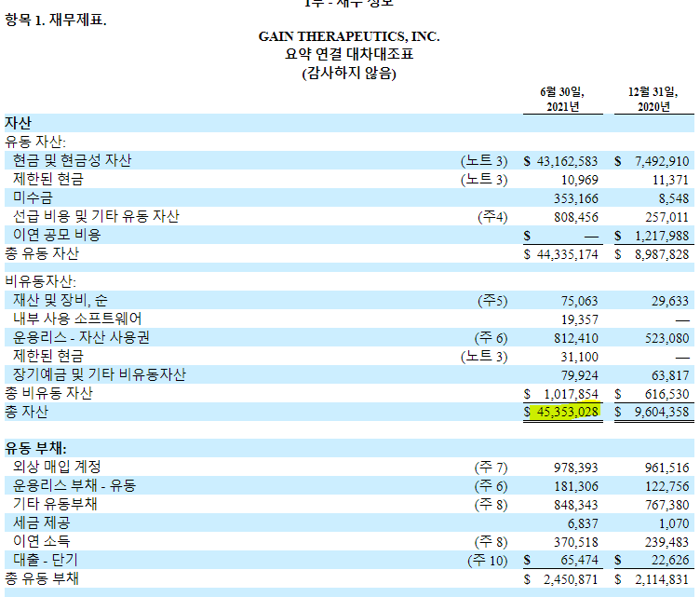
Task: Click total noncurrent assets value 616,530
Action: point(667,394)
